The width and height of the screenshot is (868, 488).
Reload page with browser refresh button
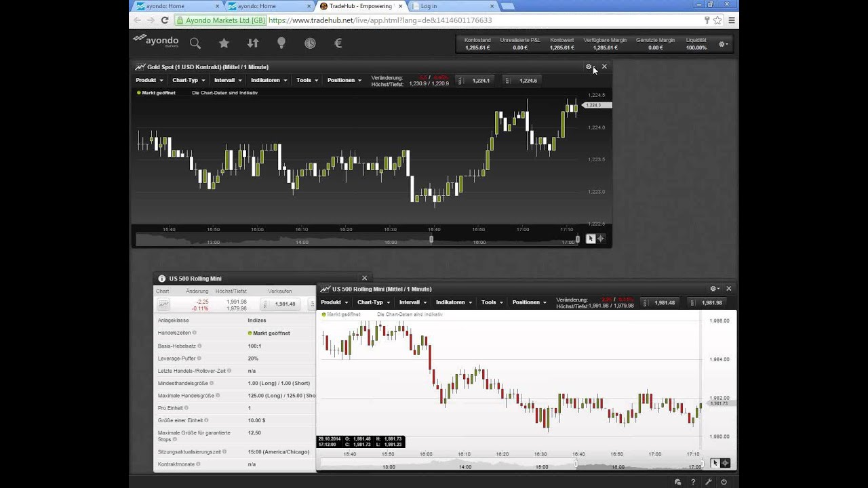165,20
